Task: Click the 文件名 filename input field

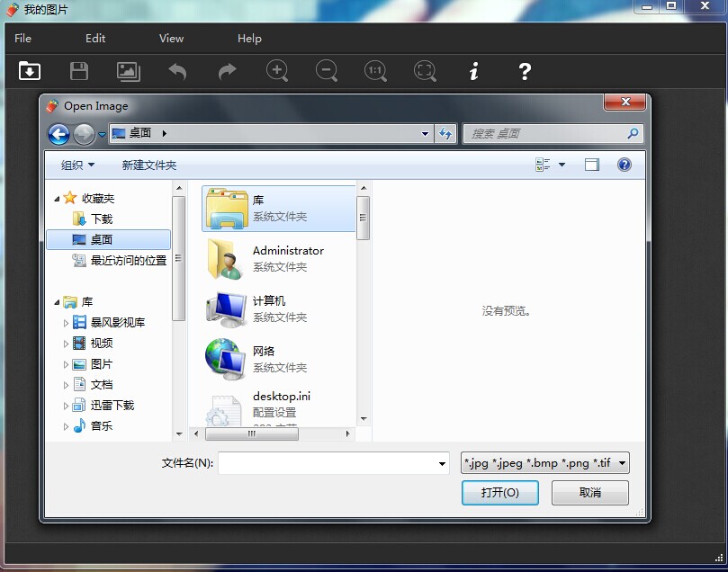Action: point(327,463)
